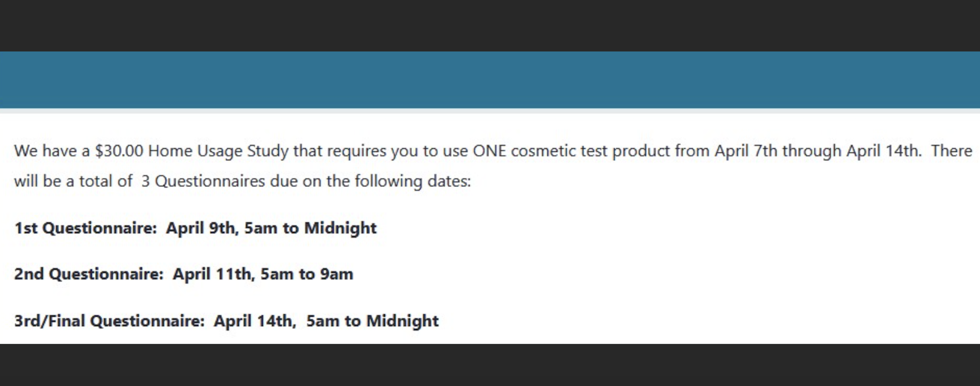Click the "April 11th" date

(213, 274)
